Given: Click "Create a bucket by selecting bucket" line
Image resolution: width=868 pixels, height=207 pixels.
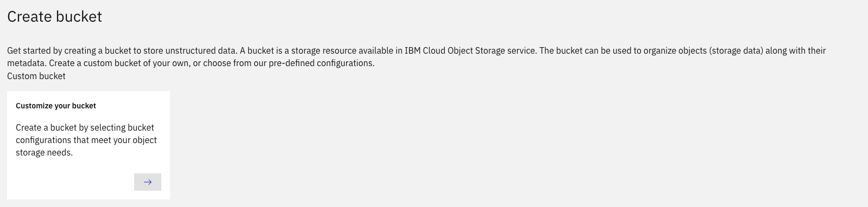Looking at the screenshot, I should 85,127.
